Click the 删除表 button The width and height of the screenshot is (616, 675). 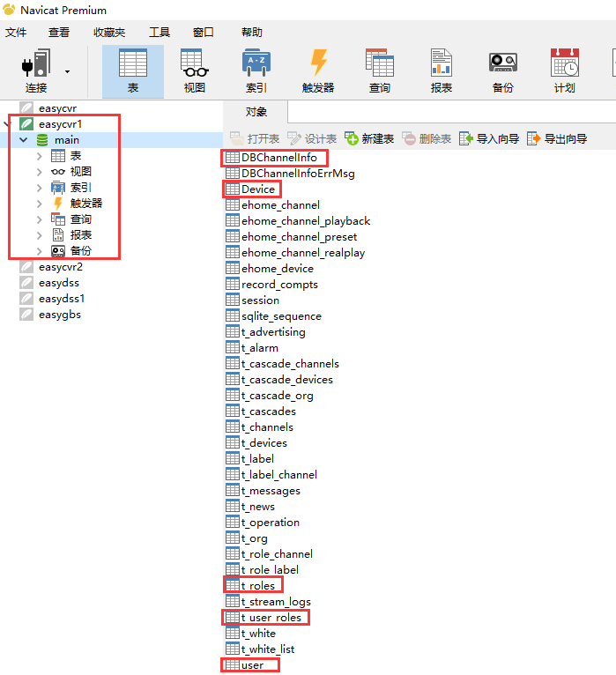click(x=427, y=138)
